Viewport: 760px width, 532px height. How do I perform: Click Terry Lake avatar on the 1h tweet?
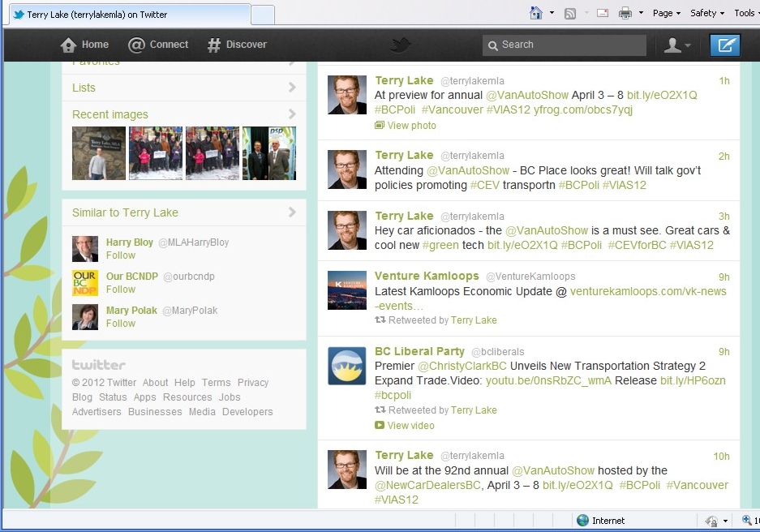[x=347, y=95]
